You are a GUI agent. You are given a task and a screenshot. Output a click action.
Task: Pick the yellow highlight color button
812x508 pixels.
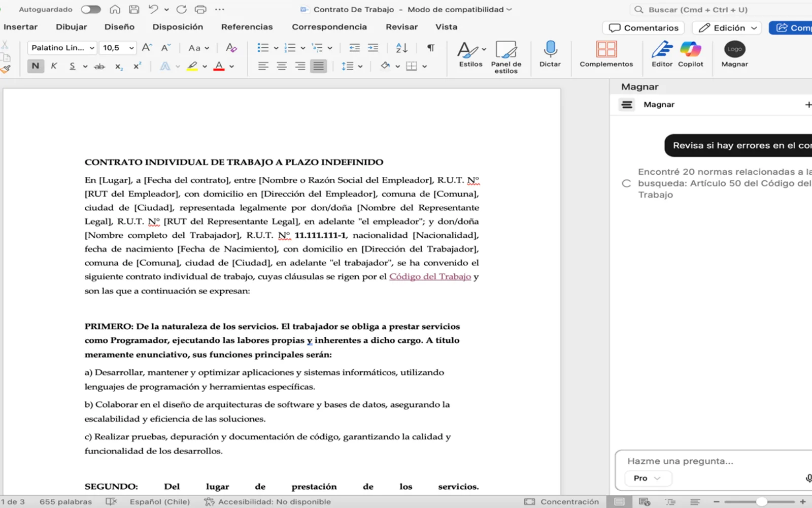192,66
